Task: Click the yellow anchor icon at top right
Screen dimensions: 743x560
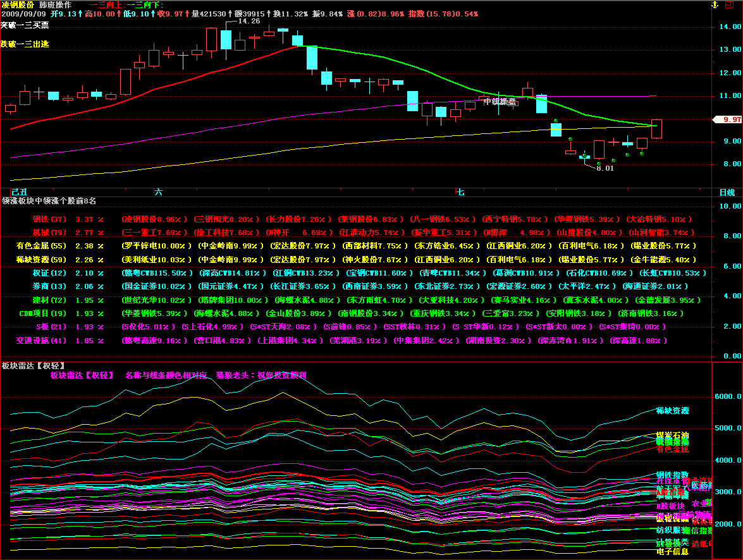Action: 715,4
